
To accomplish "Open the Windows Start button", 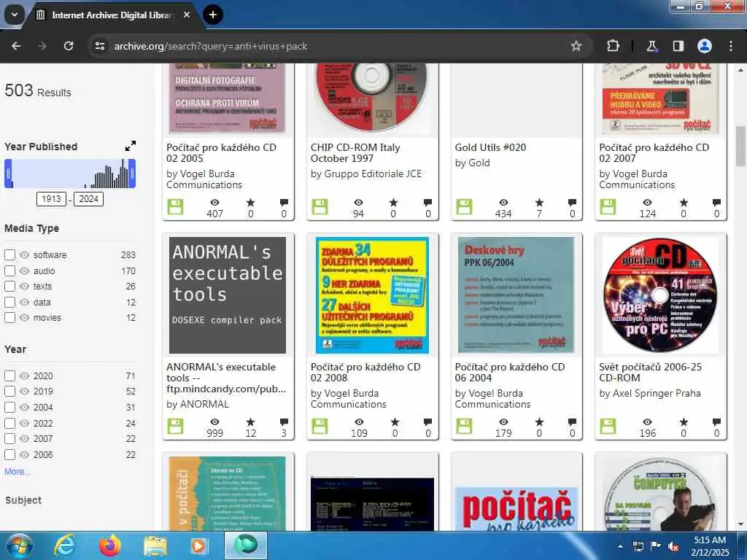I will point(19,545).
